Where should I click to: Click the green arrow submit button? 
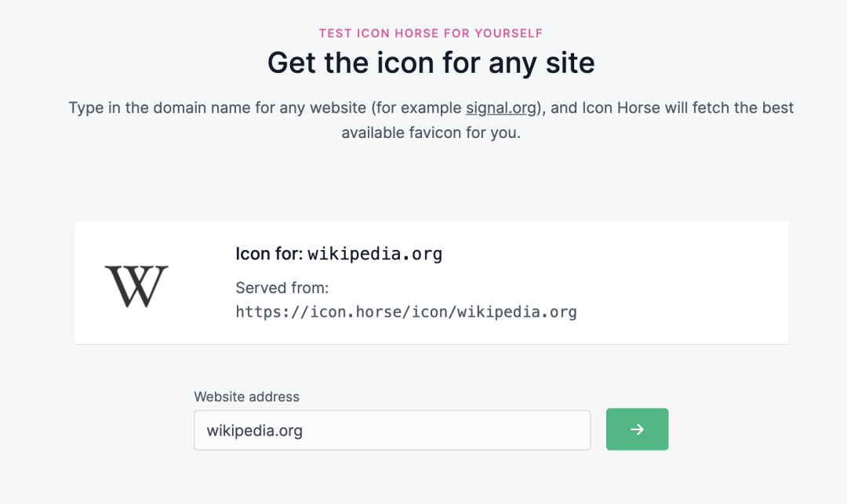coord(637,429)
